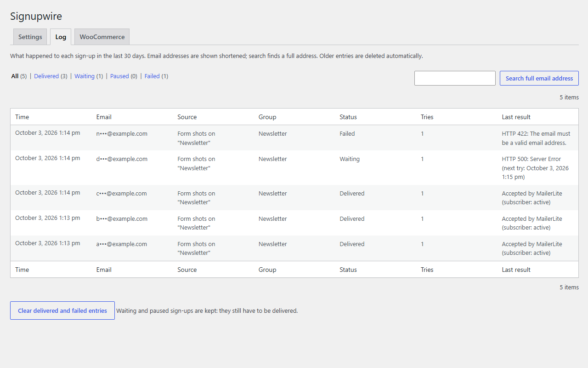This screenshot has height=368, width=588.
Task: Click Search full email address button
Action: [539, 78]
